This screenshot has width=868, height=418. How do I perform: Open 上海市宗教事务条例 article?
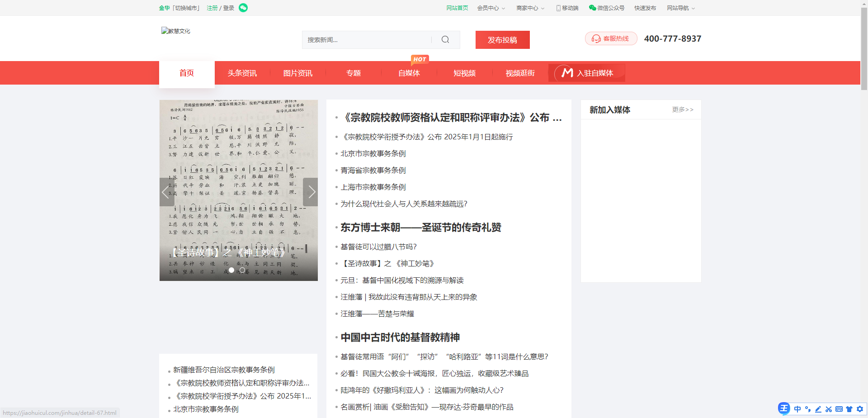coord(373,187)
